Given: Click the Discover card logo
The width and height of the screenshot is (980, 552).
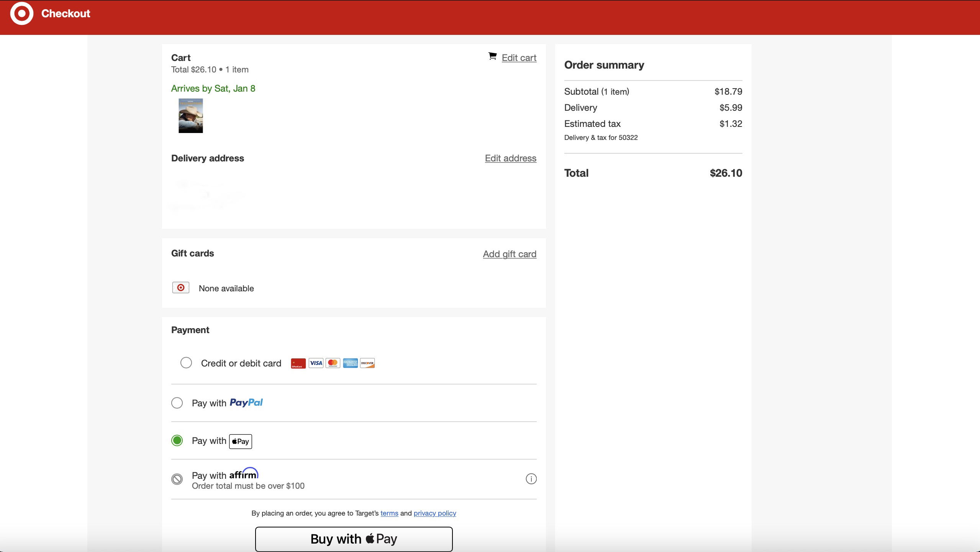Looking at the screenshot, I should coord(367,363).
